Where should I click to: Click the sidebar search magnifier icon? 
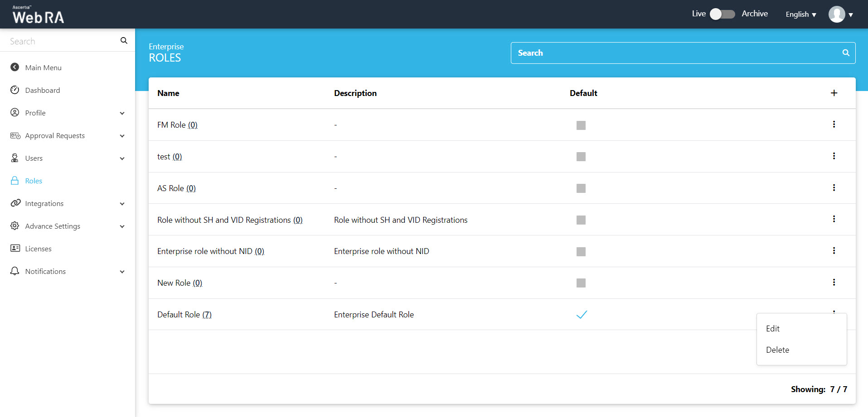124,41
